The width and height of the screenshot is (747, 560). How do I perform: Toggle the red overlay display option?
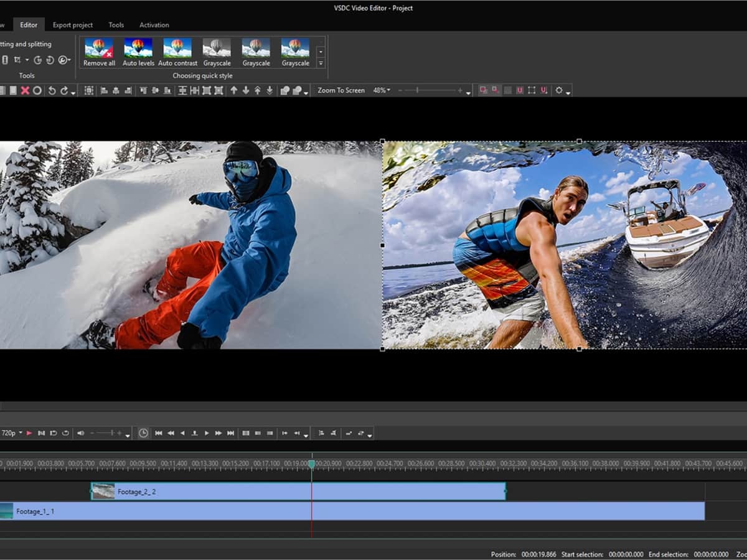[482, 90]
